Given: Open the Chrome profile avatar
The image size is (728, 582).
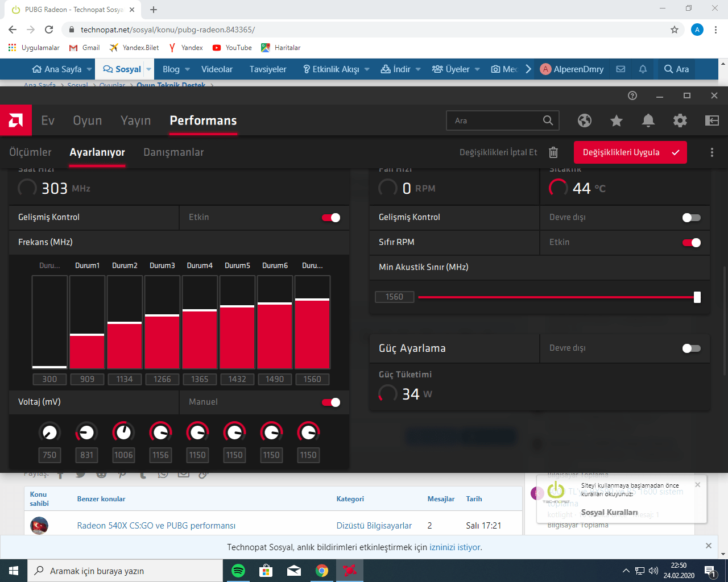Looking at the screenshot, I should pyautogui.click(x=697, y=30).
